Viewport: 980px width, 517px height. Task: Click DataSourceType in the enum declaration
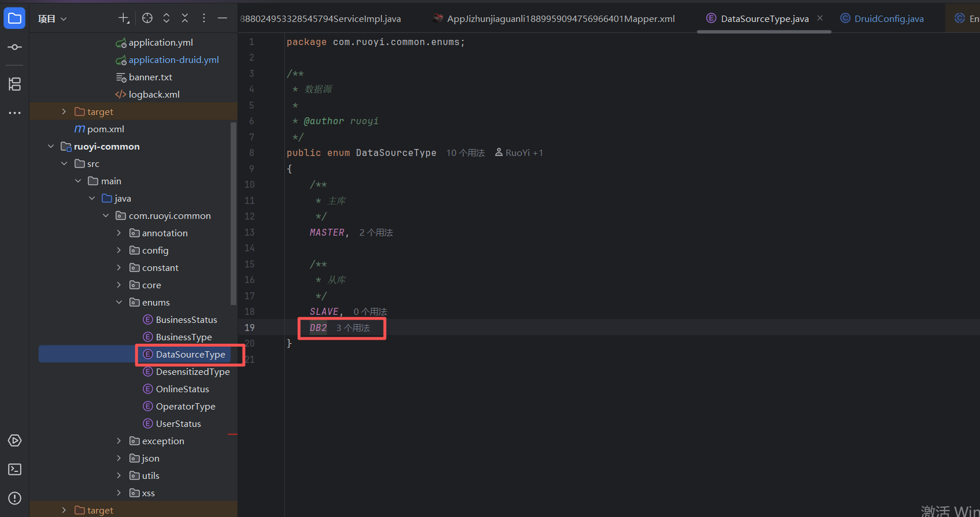point(396,153)
